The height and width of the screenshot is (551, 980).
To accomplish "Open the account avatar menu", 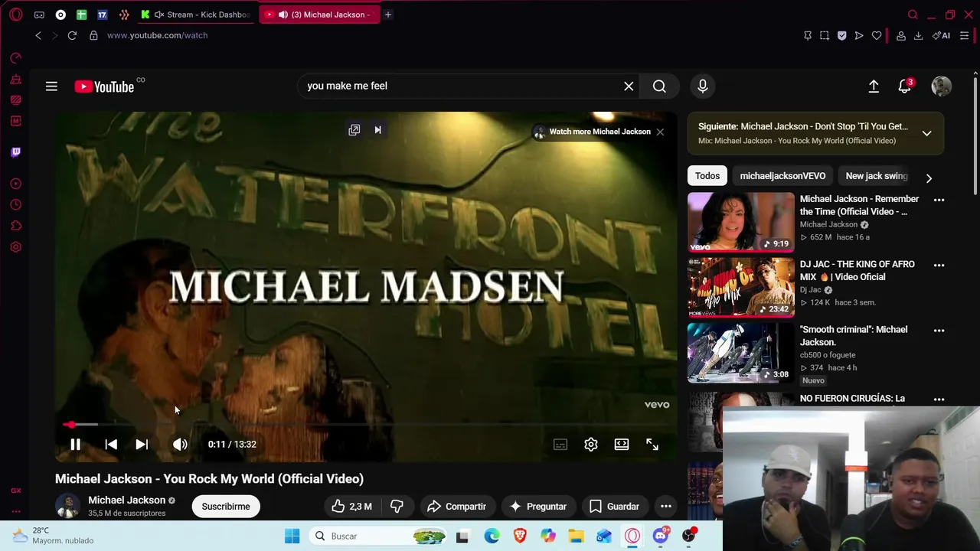I will pyautogui.click(x=942, y=86).
